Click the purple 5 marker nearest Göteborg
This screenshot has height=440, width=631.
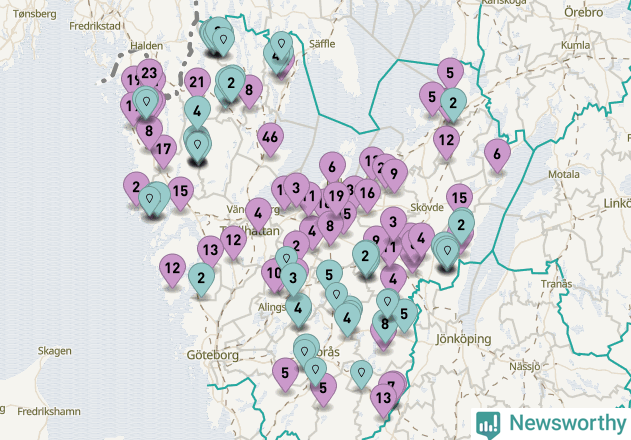coord(285,374)
